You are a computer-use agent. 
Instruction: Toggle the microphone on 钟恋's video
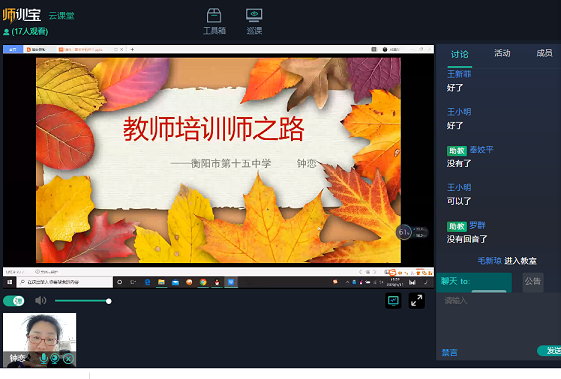(44, 358)
